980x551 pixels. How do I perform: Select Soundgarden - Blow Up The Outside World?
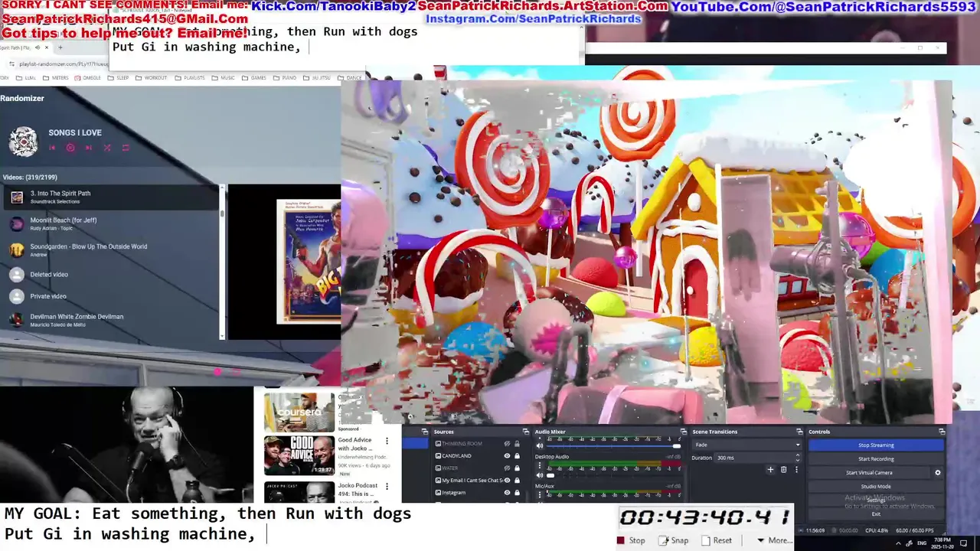[x=109, y=249]
